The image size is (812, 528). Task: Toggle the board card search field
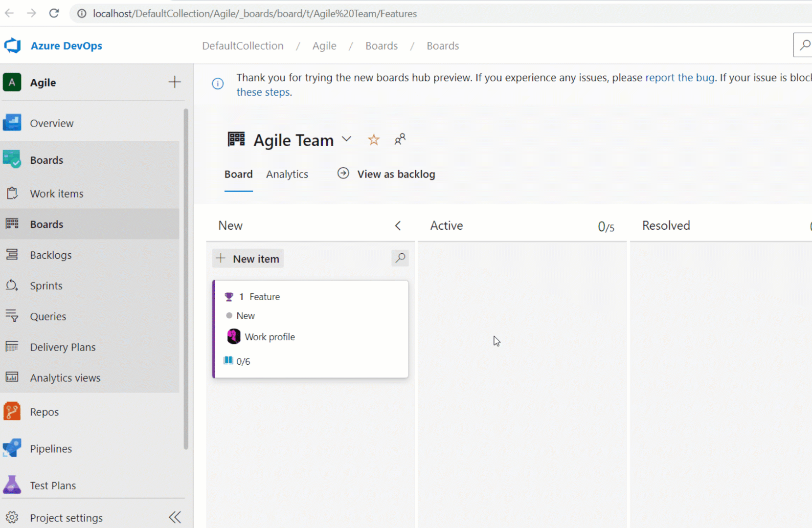(400, 258)
